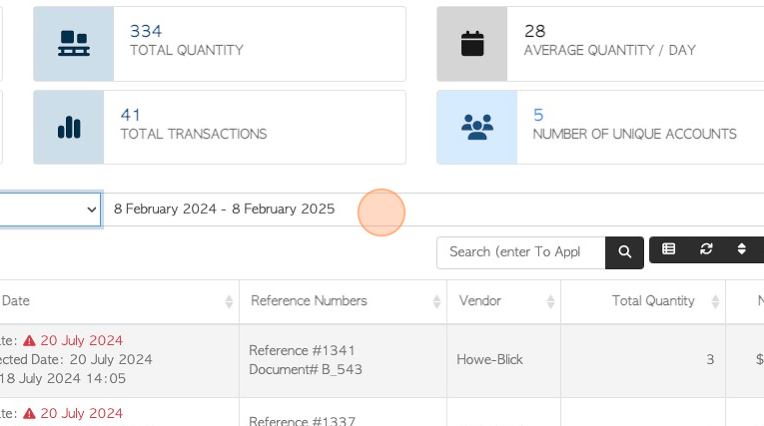Viewport: 764px width, 426px height.
Task: Click the people icon for Unique Accounts
Action: (x=477, y=127)
